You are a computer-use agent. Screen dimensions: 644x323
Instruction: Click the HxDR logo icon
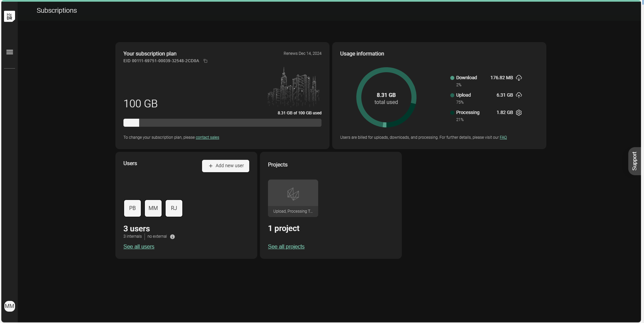(x=9, y=16)
